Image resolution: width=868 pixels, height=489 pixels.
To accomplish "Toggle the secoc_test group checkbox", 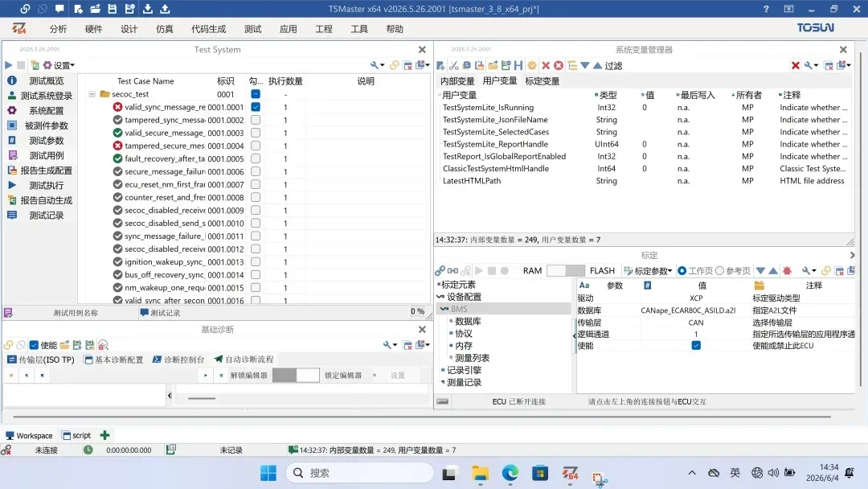I will tap(256, 94).
